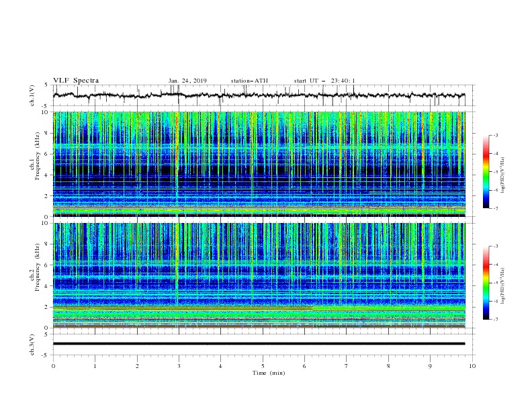Click time axis tick label '9'
The width and height of the screenshot is (532, 411).
point(430,366)
